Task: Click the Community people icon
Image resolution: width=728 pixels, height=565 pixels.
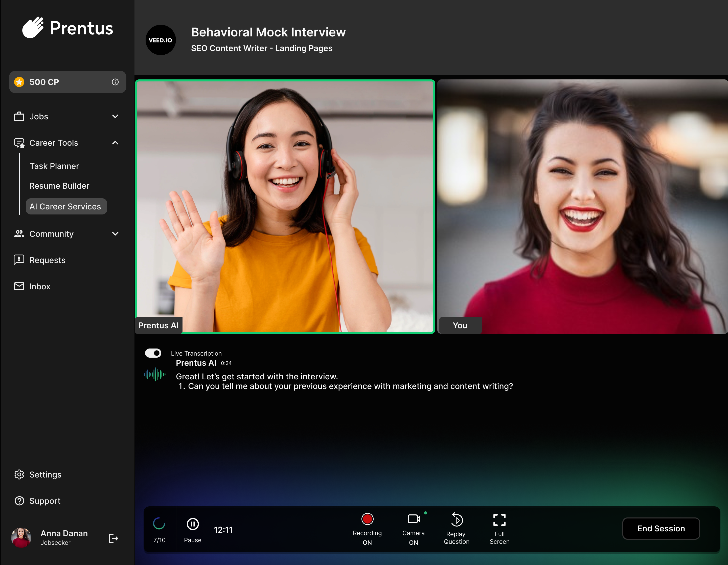Action: click(x=19, y=234)
